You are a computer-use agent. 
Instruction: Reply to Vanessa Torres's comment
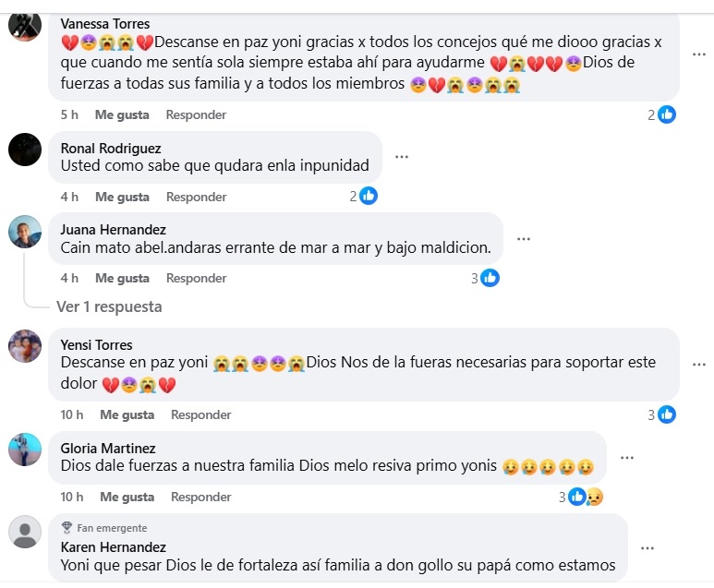[x=196, y=114]
